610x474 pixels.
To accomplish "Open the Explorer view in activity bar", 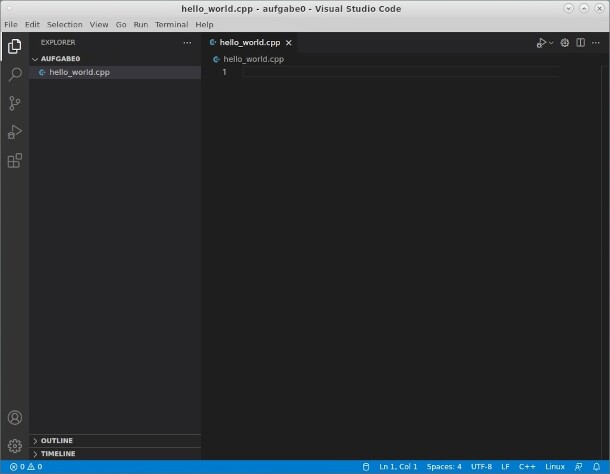I will [14, 46].
